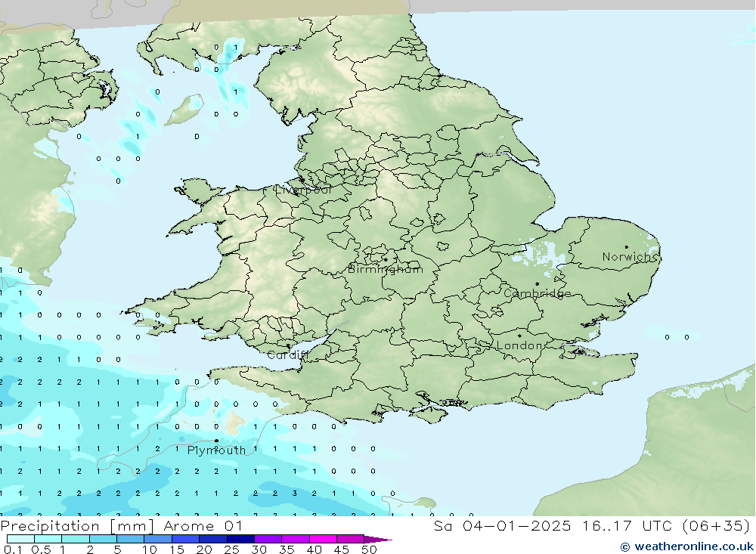The width and height of the screenshot is (756, 554).
Task: Pick the 5–10 mm legend swatch
Action: coord(131,539)
